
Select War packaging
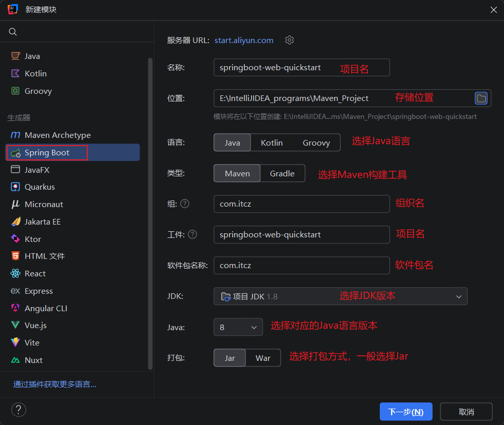(x=263, y=358)
